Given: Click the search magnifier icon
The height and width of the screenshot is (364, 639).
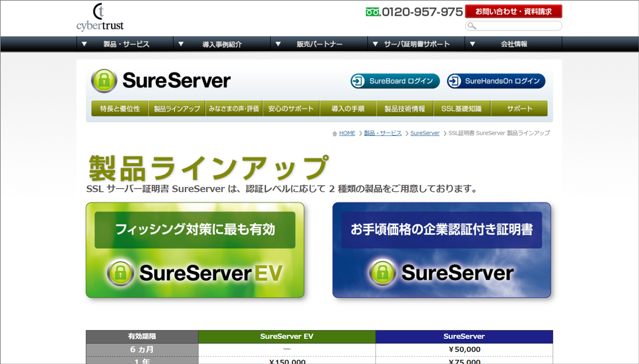Looking at the screenshot, I should (x=472, y=26).
